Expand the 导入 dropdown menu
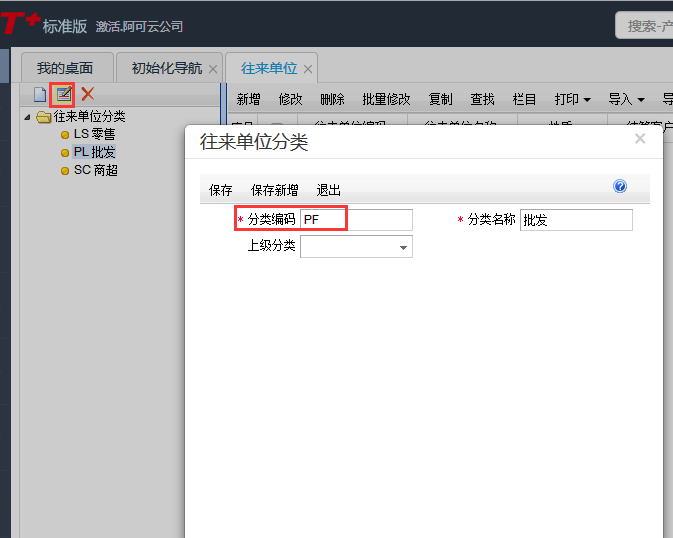The width and height of the screenshot is (673, 538). tap(626, 100)
